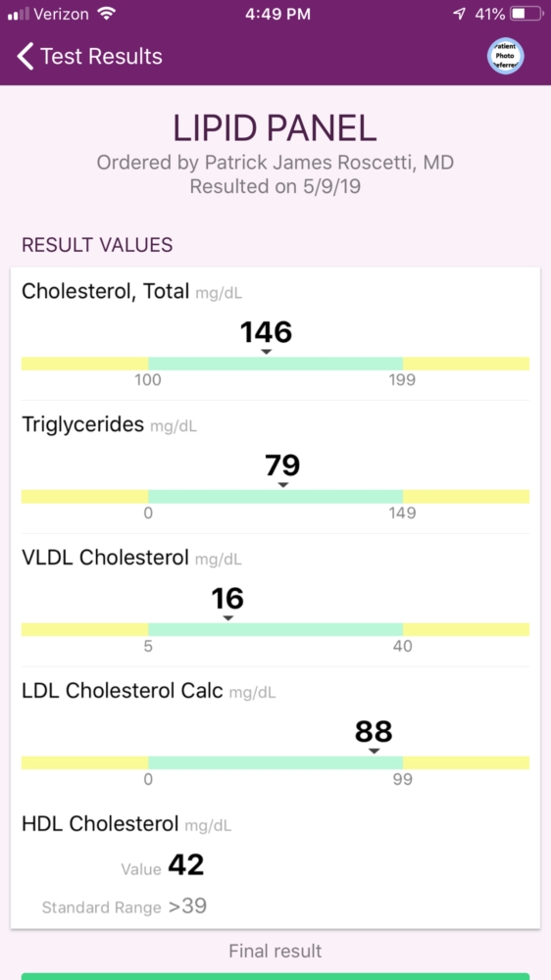The image size is (551, 980).
Task: Tap the green bar at screen bottom
Action: (x=275, y=976)
